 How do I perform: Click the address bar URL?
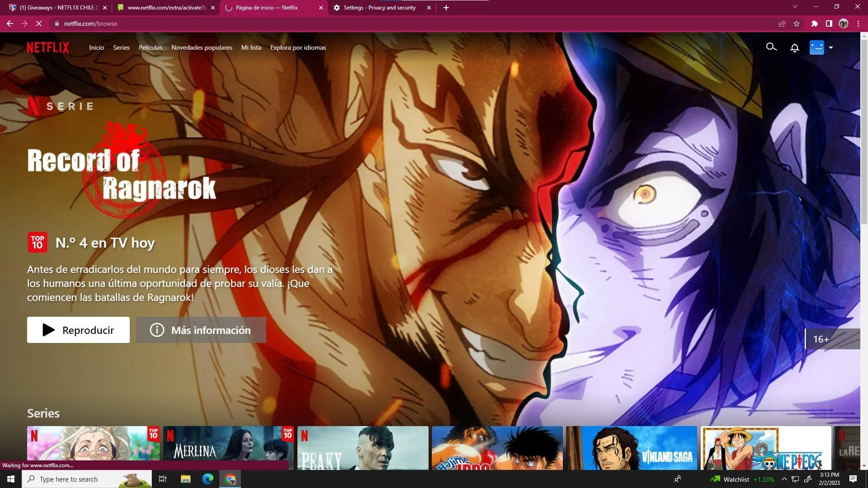click(x=90, y=23)
